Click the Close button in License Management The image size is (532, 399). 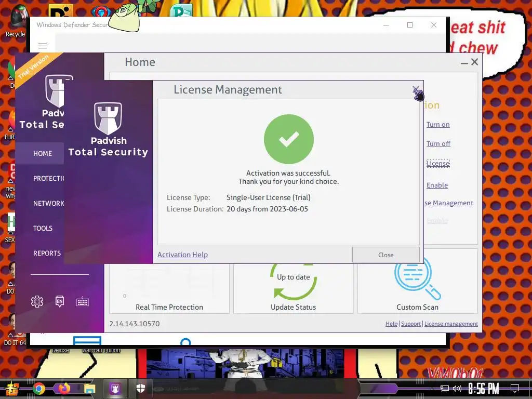(386, 255)
